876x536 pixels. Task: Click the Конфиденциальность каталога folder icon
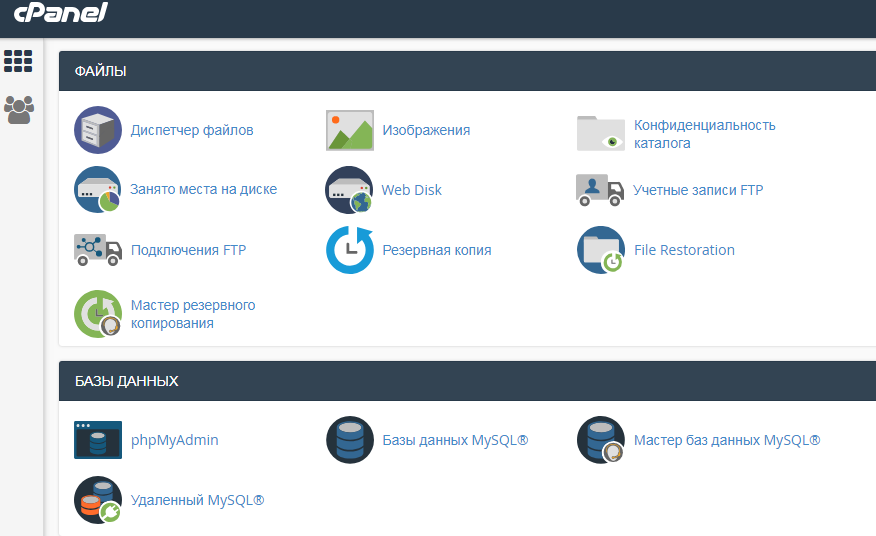click(x=601, y=133)
